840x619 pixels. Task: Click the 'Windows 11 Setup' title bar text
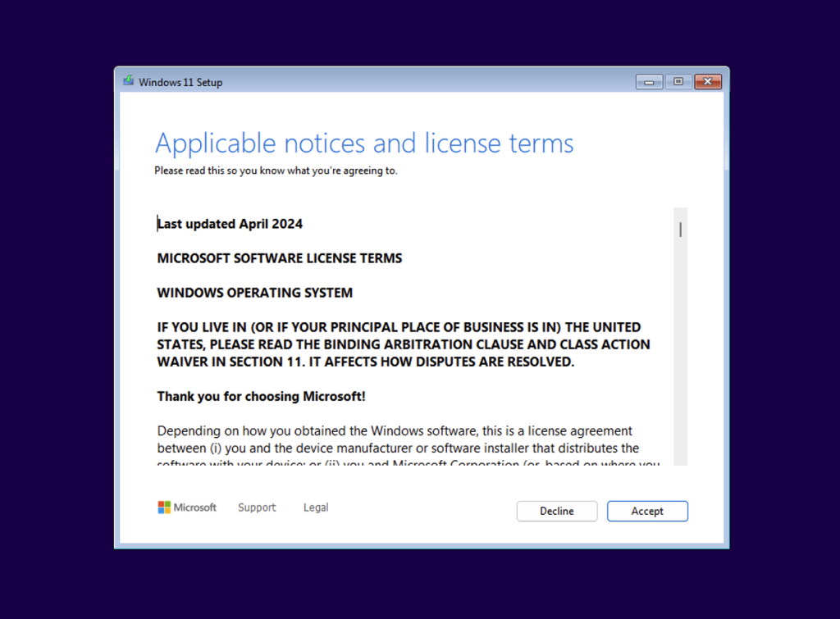[180, 82]
